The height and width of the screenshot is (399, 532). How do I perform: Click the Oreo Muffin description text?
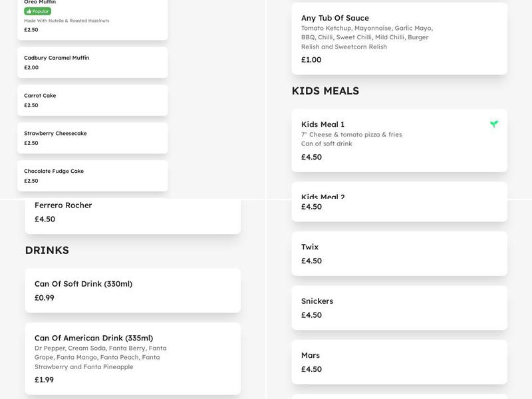coord(66,21)
